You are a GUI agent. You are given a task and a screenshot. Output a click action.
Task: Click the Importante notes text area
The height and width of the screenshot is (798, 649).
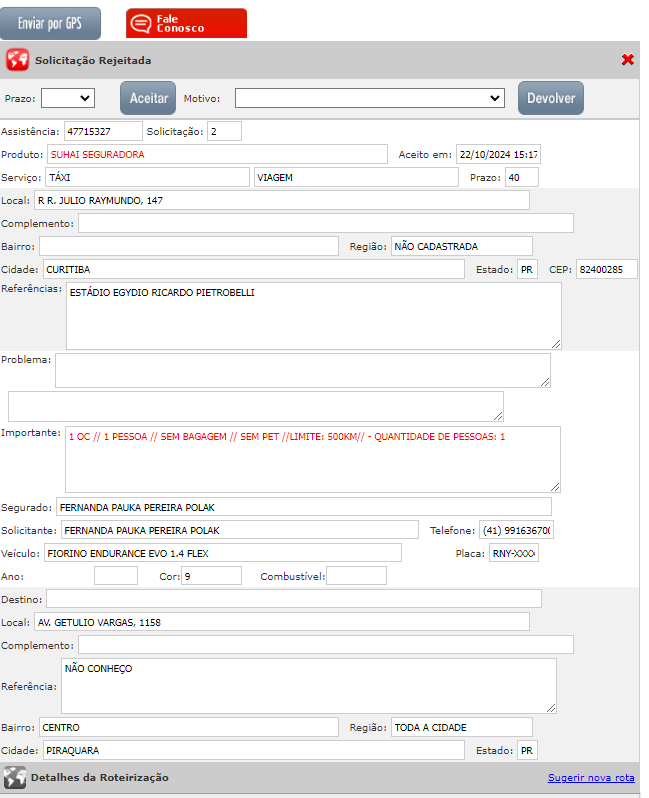(x=313, y=459)
